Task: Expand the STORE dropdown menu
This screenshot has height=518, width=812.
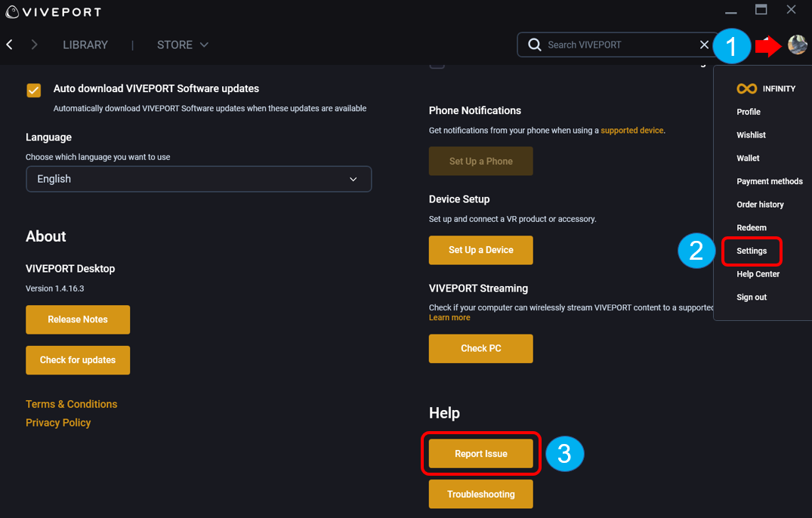Action: tap(182, 45)
